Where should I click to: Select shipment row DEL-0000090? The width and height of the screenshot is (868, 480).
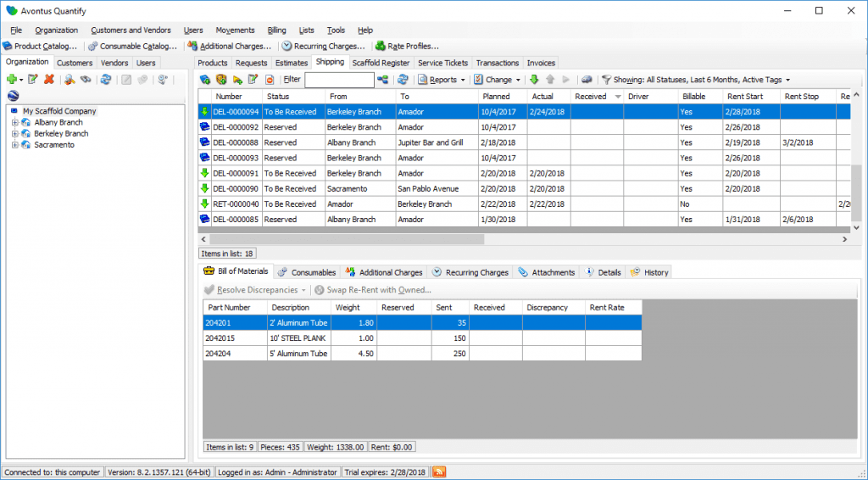coord(524,189)
